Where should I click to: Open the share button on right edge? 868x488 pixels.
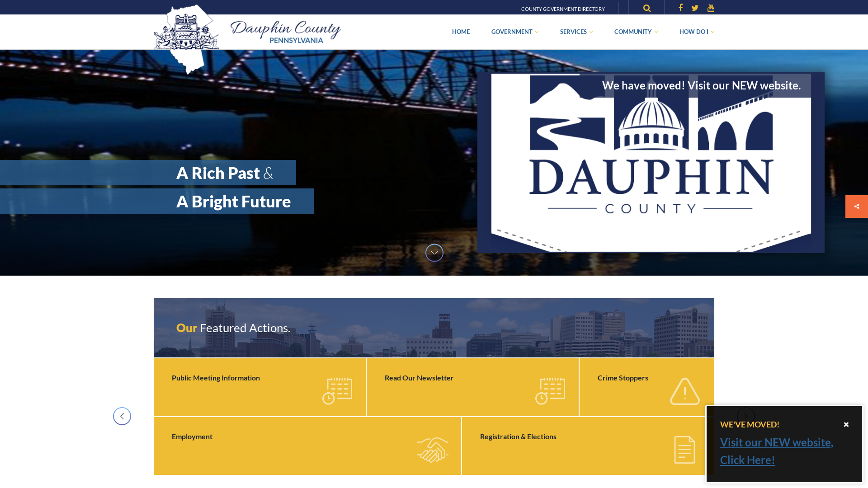[857, 206]
